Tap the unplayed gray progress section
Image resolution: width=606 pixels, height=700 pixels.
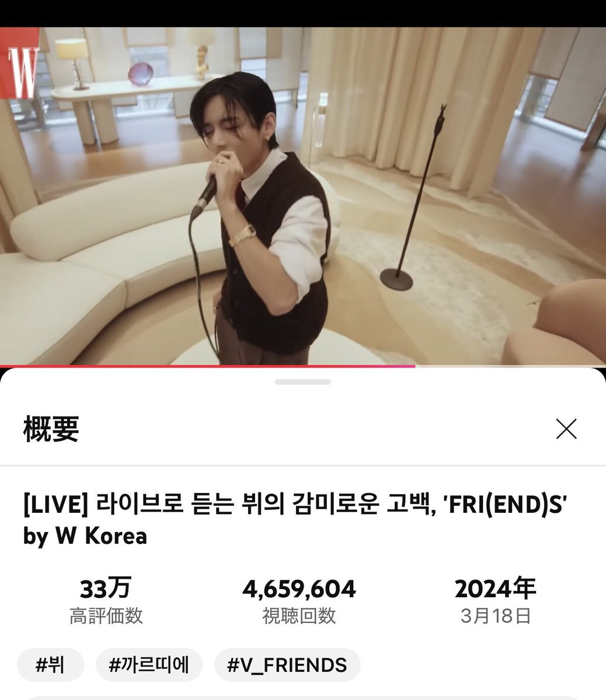click(510, 366)
